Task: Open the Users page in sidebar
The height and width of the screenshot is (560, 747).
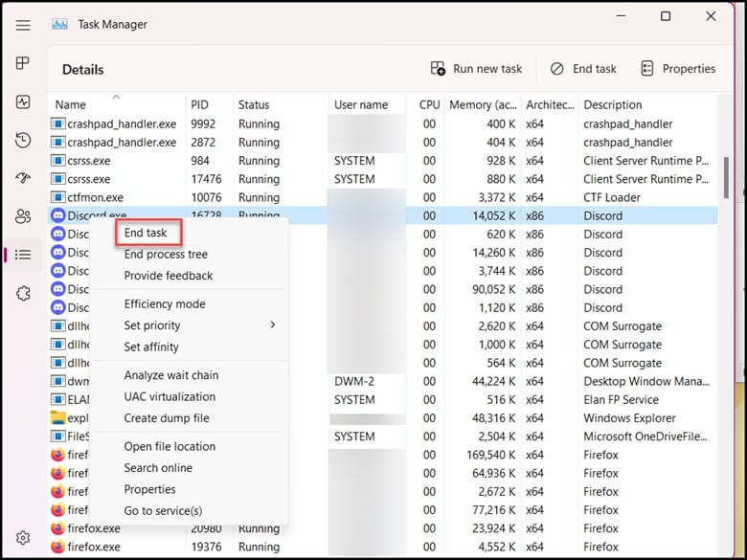Action: (23, 216)
